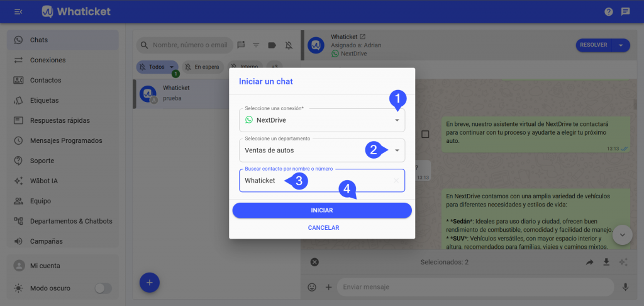Click the microphone record icon
This screenshot has height=306, width=644.
(626, 287)
